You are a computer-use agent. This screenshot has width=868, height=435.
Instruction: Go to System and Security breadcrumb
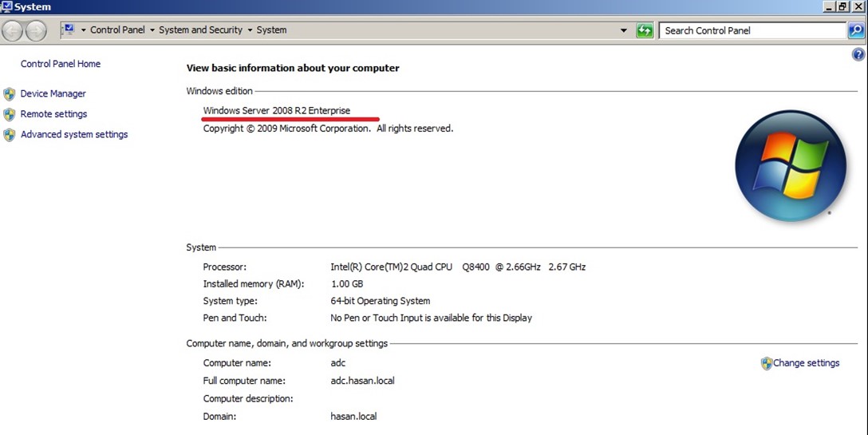pyautogui.click(x=200, y=30)
